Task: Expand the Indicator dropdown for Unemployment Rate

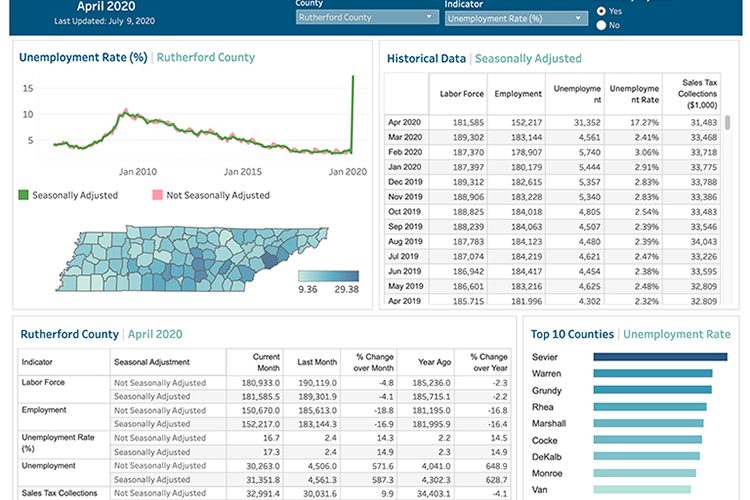Action: (516, 18)
